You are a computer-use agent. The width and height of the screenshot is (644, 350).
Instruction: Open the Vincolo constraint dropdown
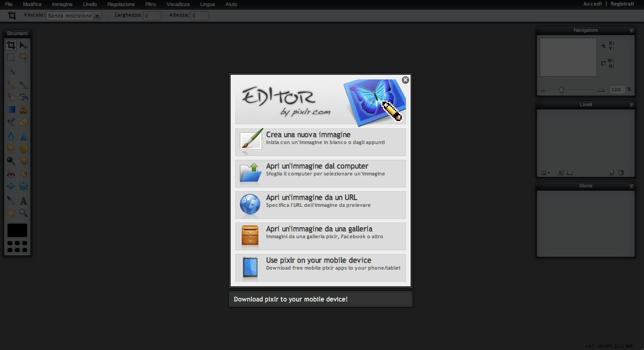point(74,16)
